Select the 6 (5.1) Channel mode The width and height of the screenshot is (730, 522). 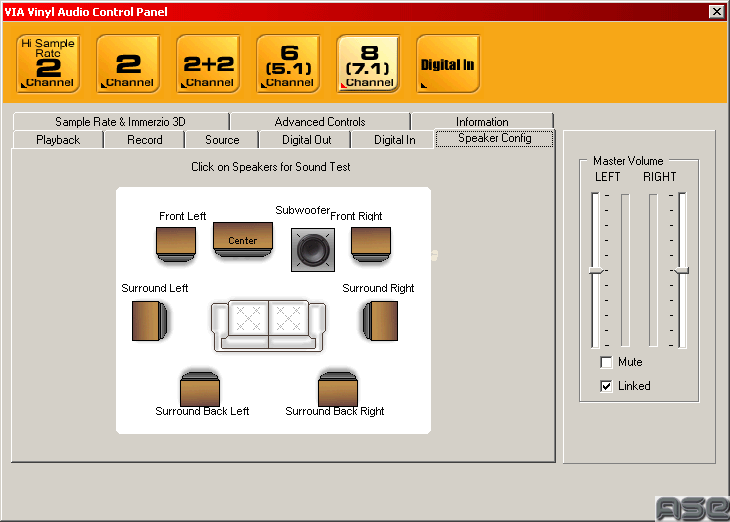(x=289, y=64)
